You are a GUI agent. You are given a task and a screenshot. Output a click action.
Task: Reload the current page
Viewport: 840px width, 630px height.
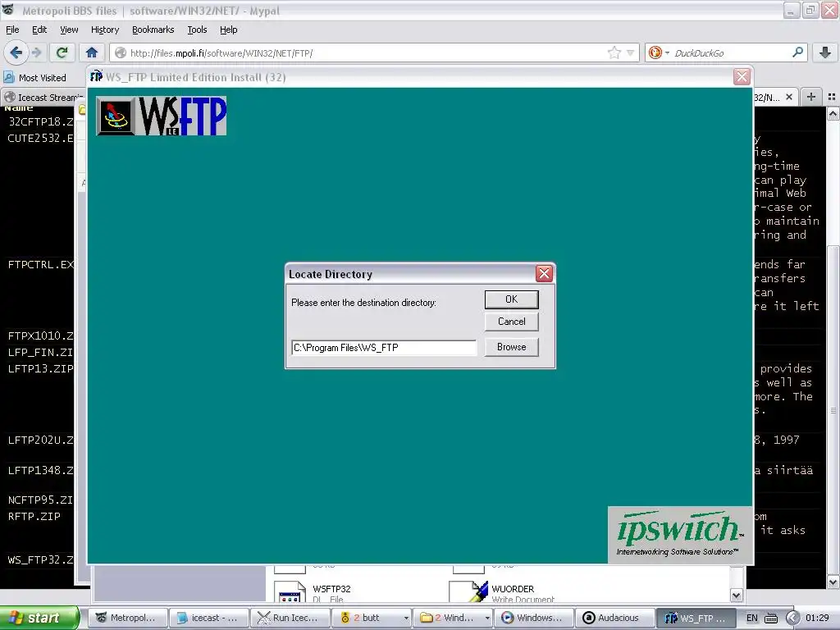point(62,52)
